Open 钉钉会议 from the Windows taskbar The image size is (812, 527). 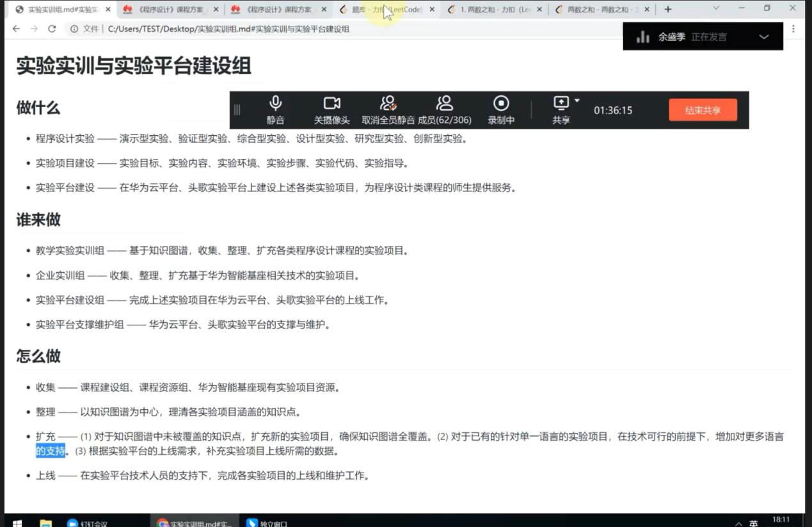point(88,523)
